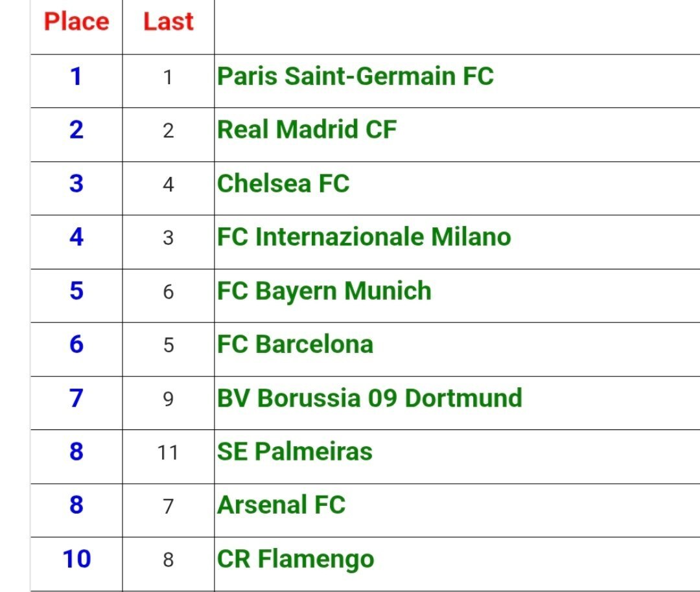700x592 pixels.
Task: Select FC Barcelona in the table
Action: pos(295,344)
